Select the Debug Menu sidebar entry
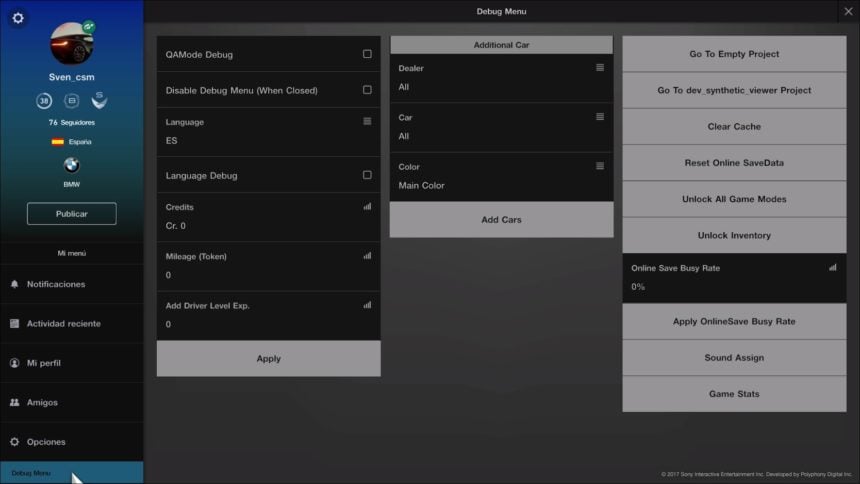The height and width of the screenshot is (484, 860). point(72,472)
